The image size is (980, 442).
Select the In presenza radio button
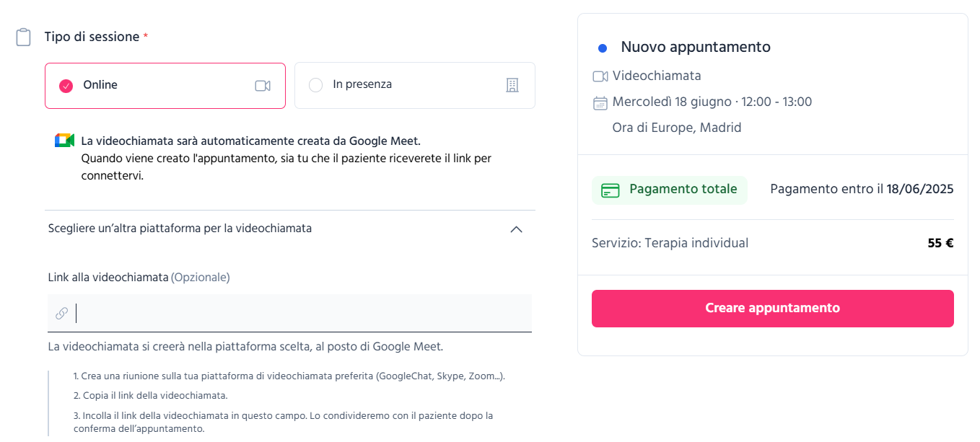[x=315, y=85]
